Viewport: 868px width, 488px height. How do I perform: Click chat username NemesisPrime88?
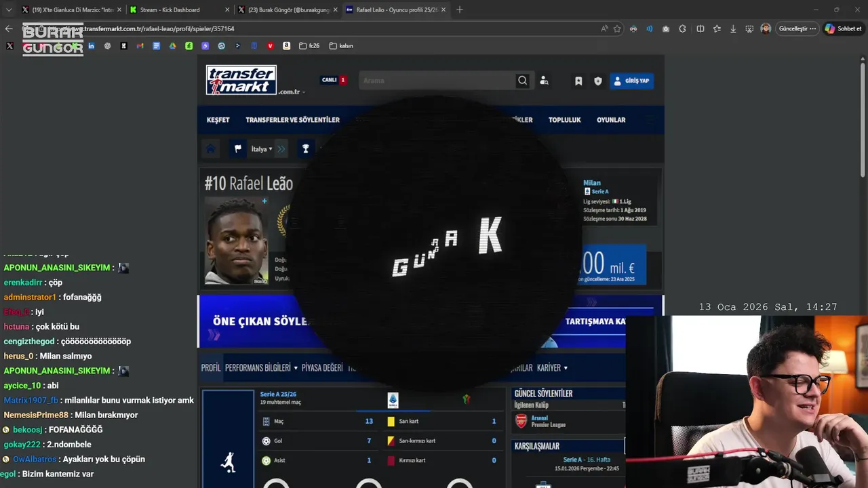36,415
